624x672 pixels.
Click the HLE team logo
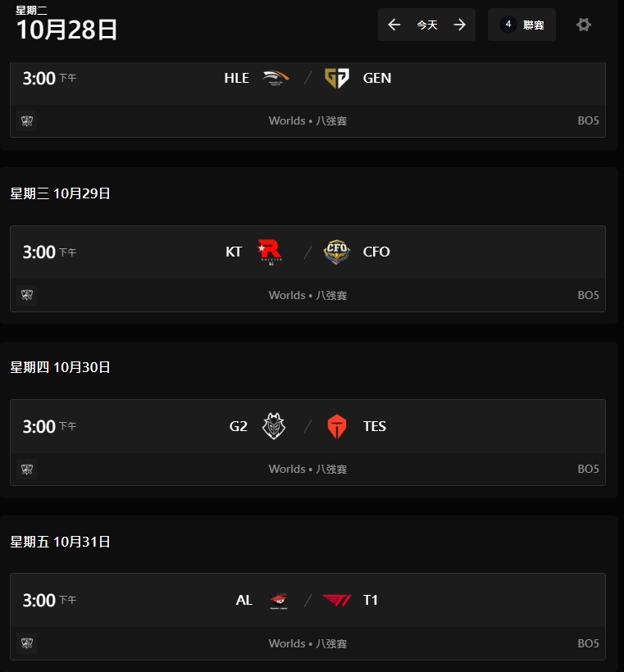[x=276, y=78]
